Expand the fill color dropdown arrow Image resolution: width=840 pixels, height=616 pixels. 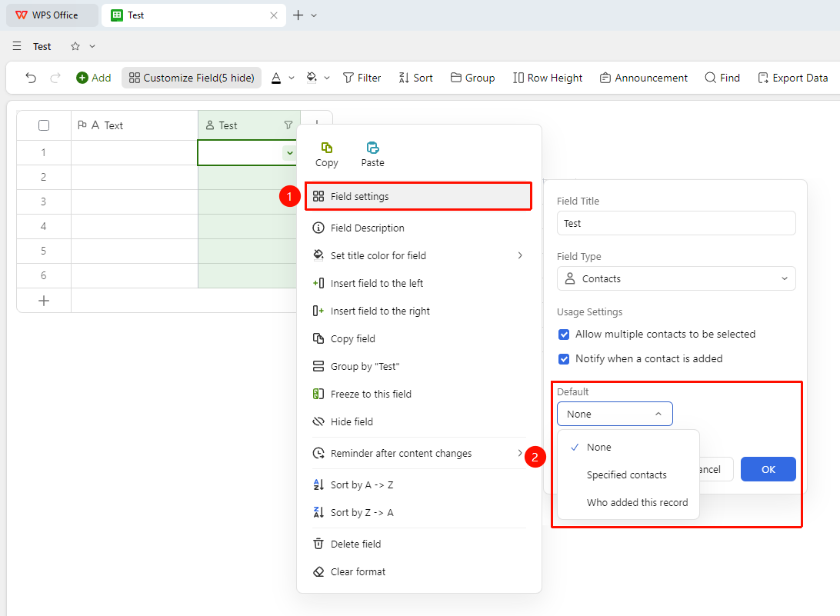[x=327, y=78]
